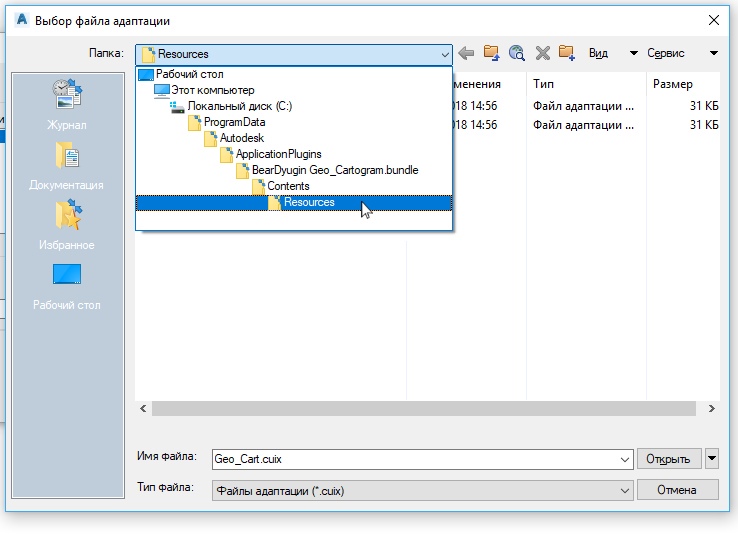Expand the Имя файла dropdown arrow
The height and width of the screenshot is (545, 738).
click(x=625, y=459)
